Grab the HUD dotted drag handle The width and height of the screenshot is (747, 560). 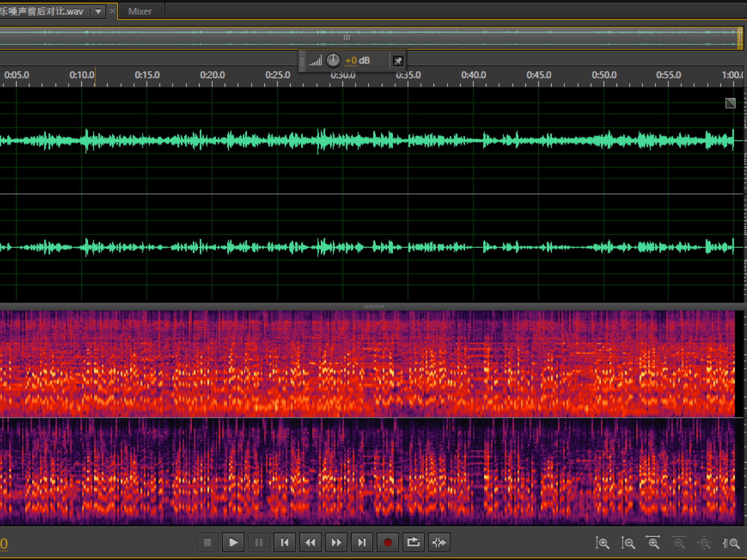point(303,61)
